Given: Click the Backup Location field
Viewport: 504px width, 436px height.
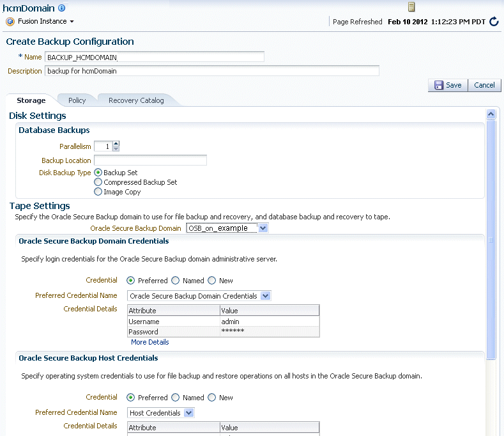Looking at the screenshot, I should [x=150, y=160].
